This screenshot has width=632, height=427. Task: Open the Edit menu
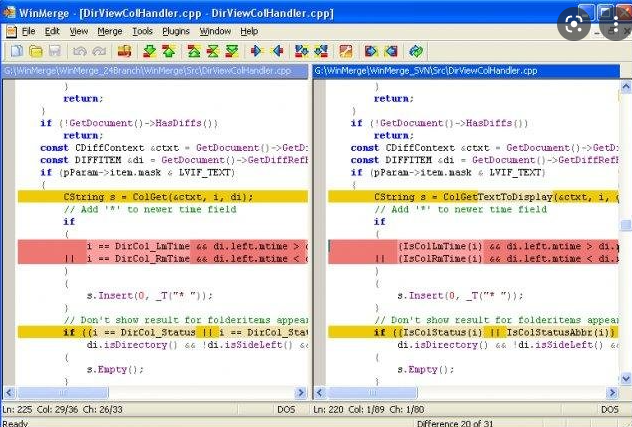tap(52, 31)
